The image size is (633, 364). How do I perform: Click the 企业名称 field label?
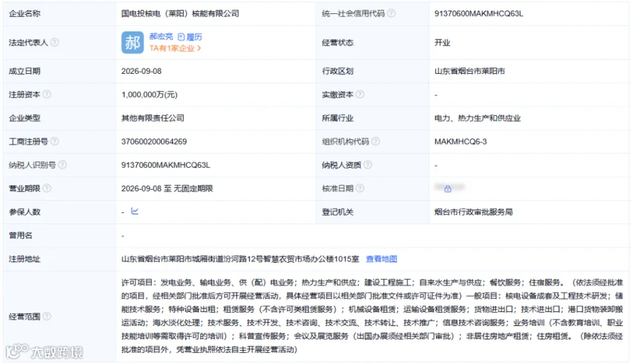point(25,13)
